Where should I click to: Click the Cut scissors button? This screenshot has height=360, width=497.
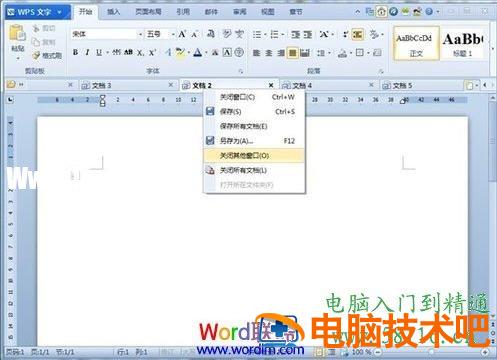coord(44,29)
